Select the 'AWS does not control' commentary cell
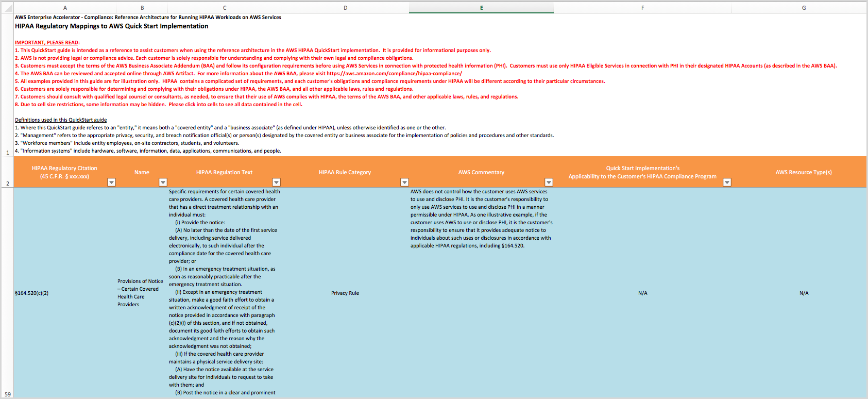Image resolution: width=868 pixels, height=399 pixels. point(481,293)
